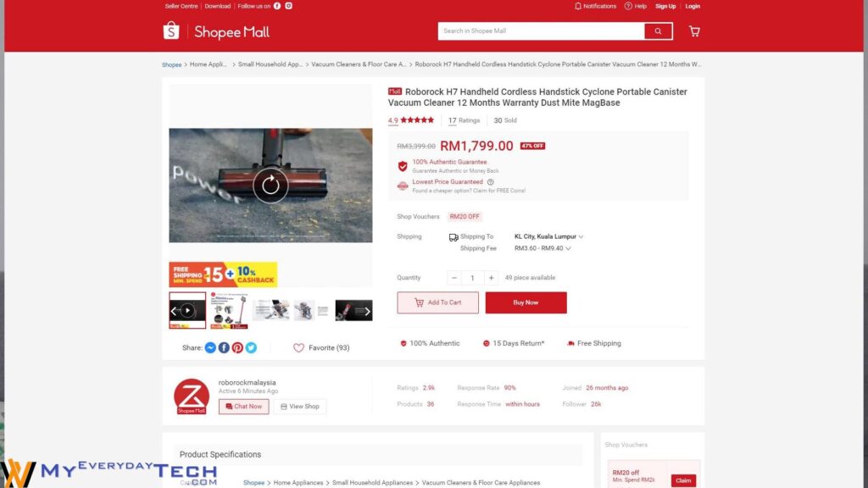868x488 pixels.
Task: Open Shopee's Instagram icon in top bar
Action: 289,6
